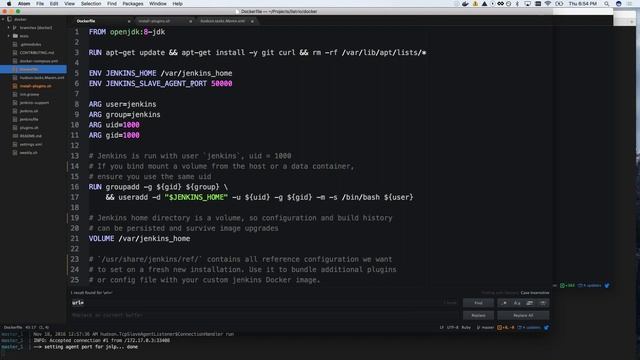
Task: Click line number 17 in the gutter
Action: 75,197
